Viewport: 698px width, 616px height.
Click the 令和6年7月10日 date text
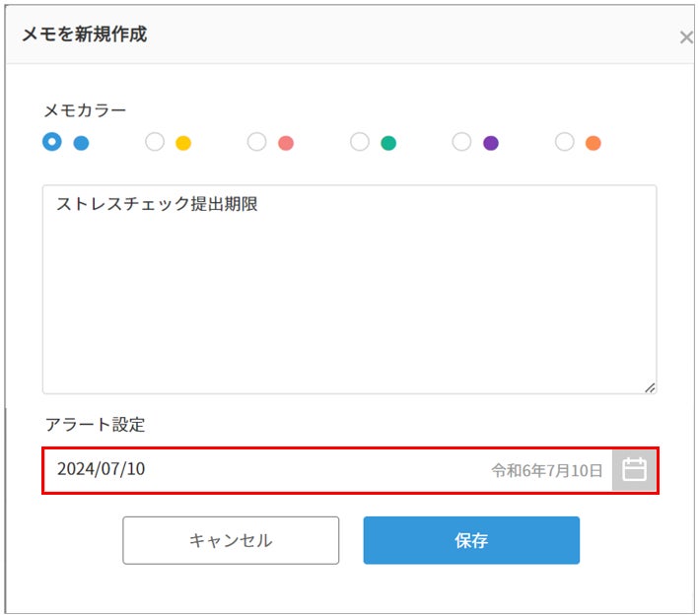(x=547, y=471)
